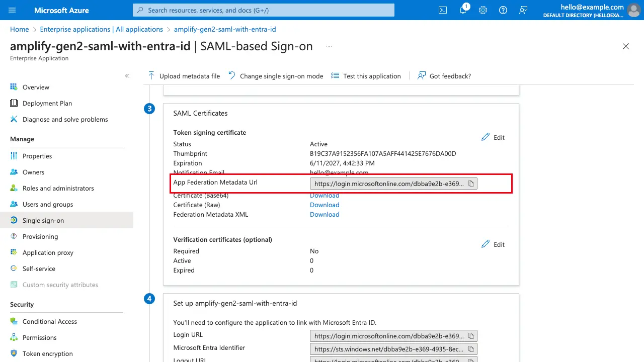The image size is (644, 362).
Task: Click the user account avatar
Action: click(x=634, y=10)
